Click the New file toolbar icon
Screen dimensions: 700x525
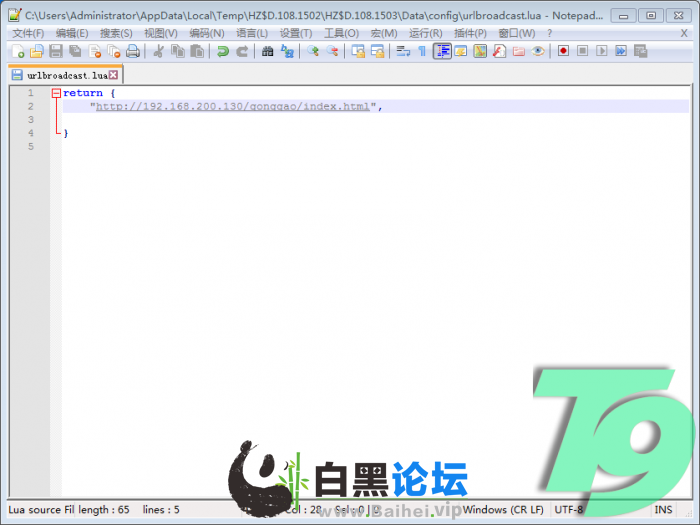(17, 51)
